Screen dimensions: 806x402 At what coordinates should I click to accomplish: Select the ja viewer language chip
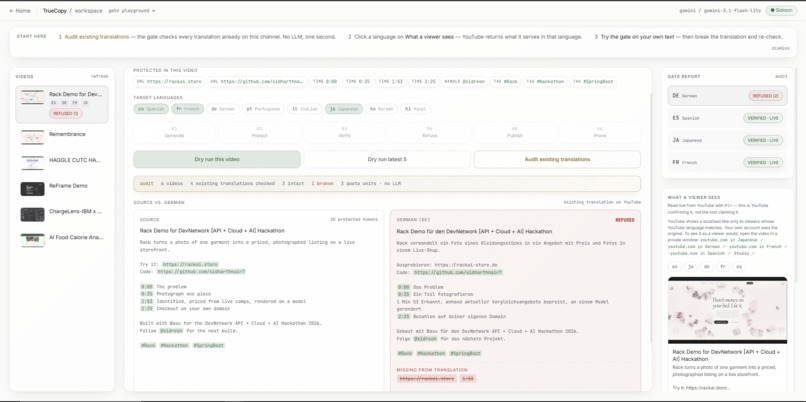691,266
